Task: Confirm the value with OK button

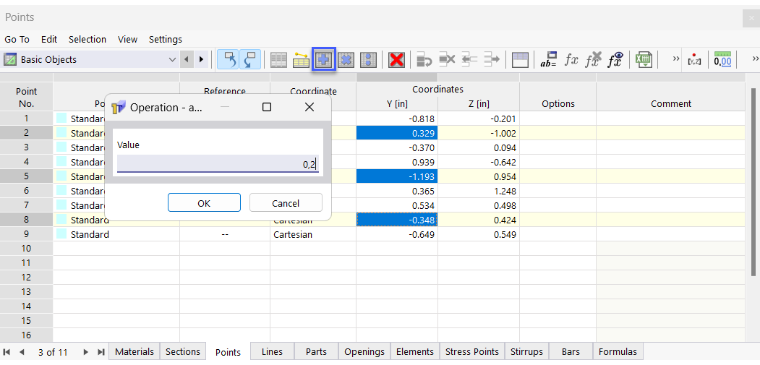Action: click(204, 203)
